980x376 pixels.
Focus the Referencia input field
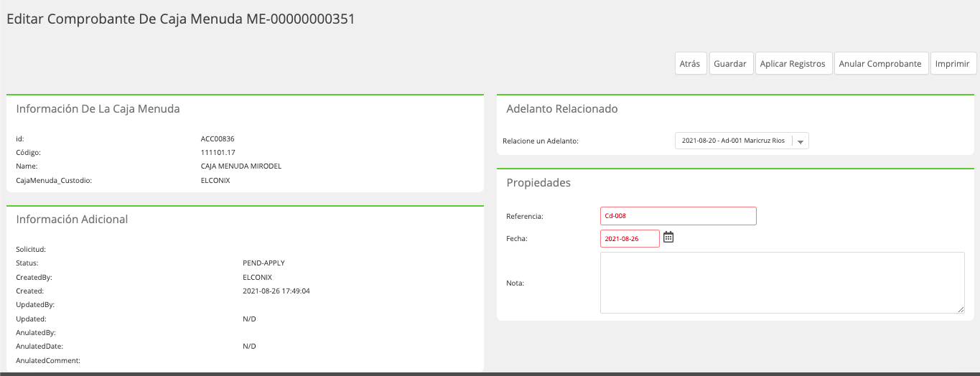(x=678, y=216)
